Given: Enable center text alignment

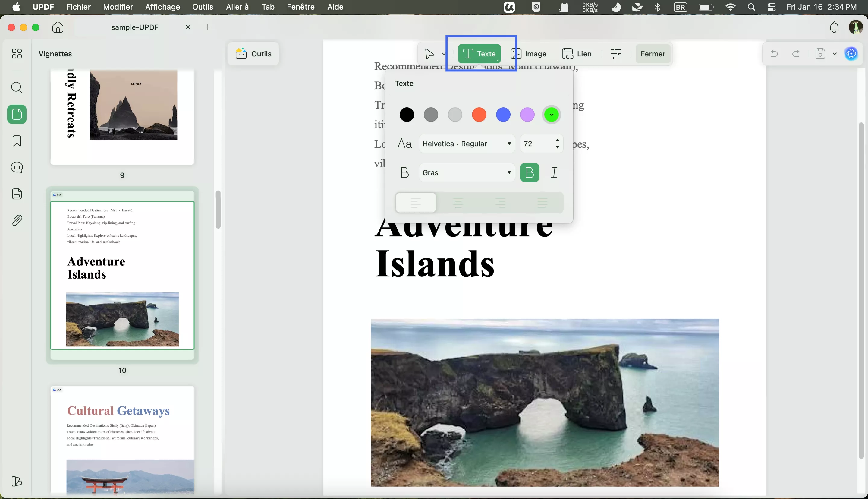Looking at the screenshot, I should coord(458,203).
